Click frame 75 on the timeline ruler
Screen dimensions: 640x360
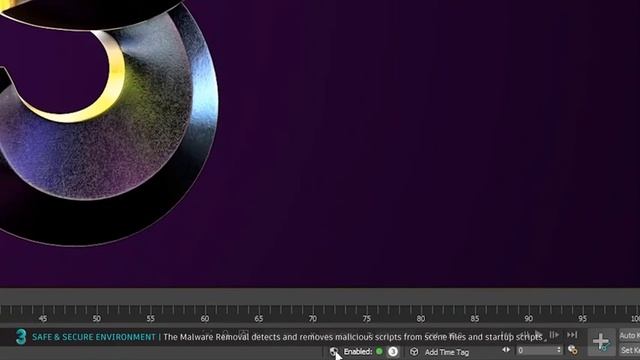coord(367,318)
